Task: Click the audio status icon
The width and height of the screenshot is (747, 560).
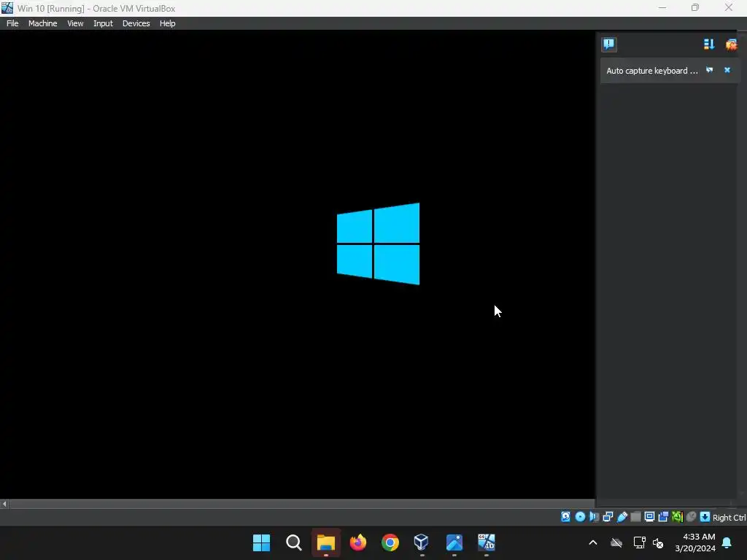Action: tap(594, 517)
